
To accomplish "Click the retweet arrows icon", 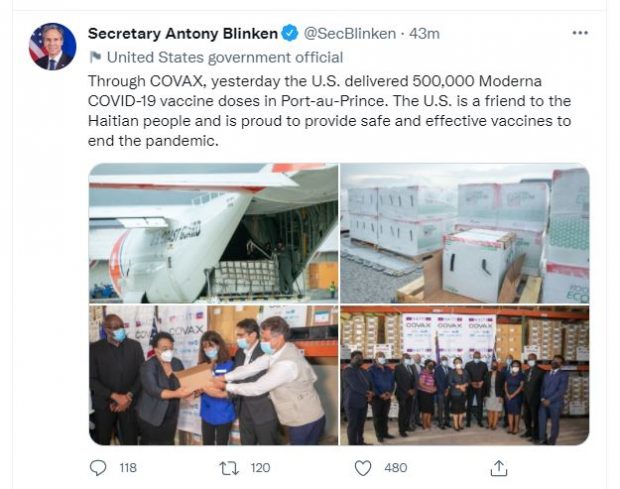I will point(229,468).
